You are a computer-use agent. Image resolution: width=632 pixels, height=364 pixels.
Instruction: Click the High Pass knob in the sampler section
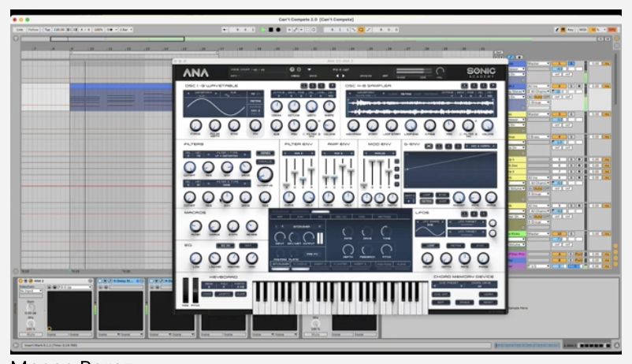coord(353,125)
